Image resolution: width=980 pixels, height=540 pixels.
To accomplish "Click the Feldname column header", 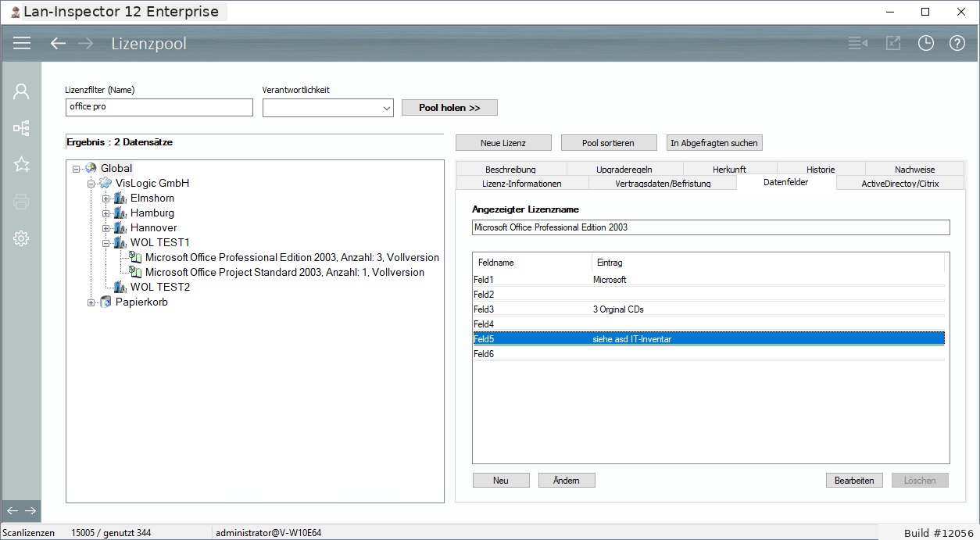I will [x=532, y=263].
